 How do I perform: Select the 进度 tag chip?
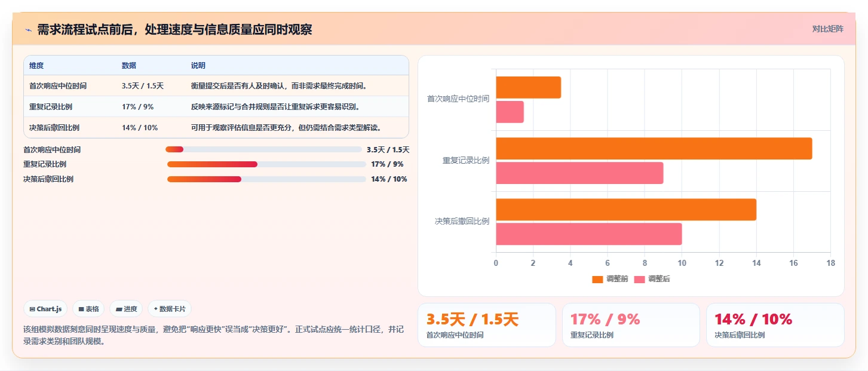[x=126, y=309]
